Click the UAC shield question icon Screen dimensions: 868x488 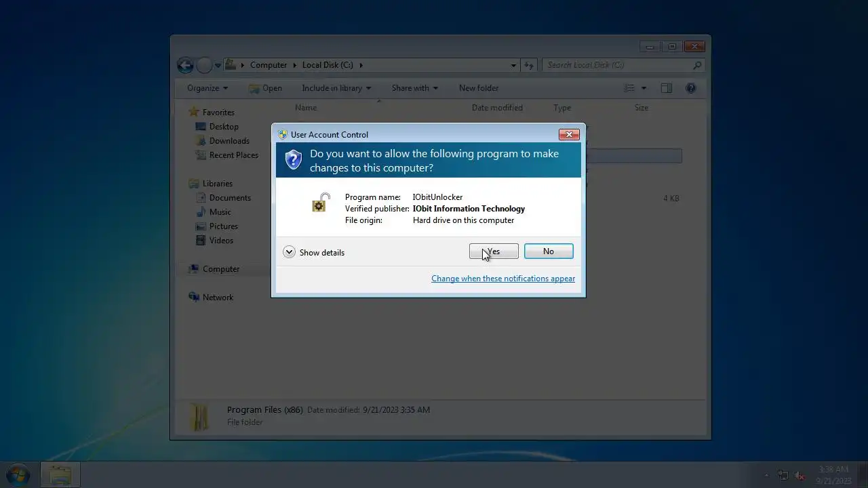pos(293,160)
